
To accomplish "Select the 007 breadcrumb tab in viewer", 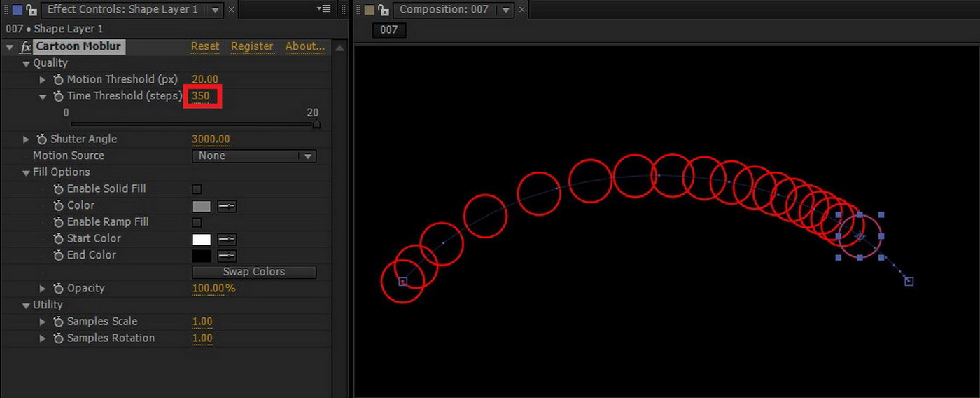I will [389, 29].
